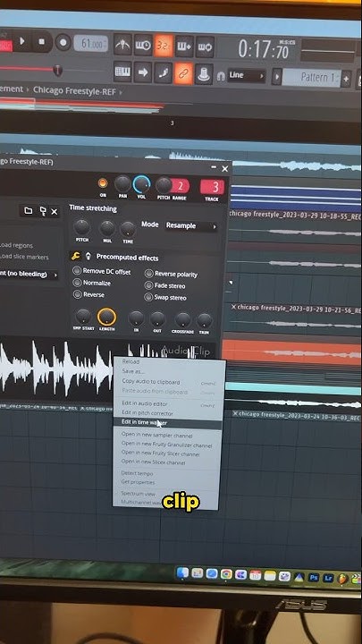Image resolution: width=362 pixels, height=644 pixels.
Task: Toggle the orange multilink to controllers icon
Action: click(x=183, y=74)
